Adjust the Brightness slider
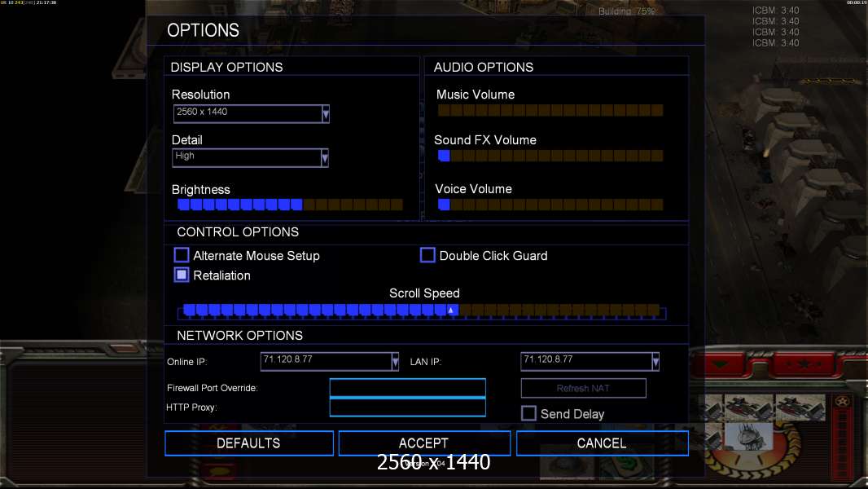The image size is (868, 489). [x=290, y=205]
